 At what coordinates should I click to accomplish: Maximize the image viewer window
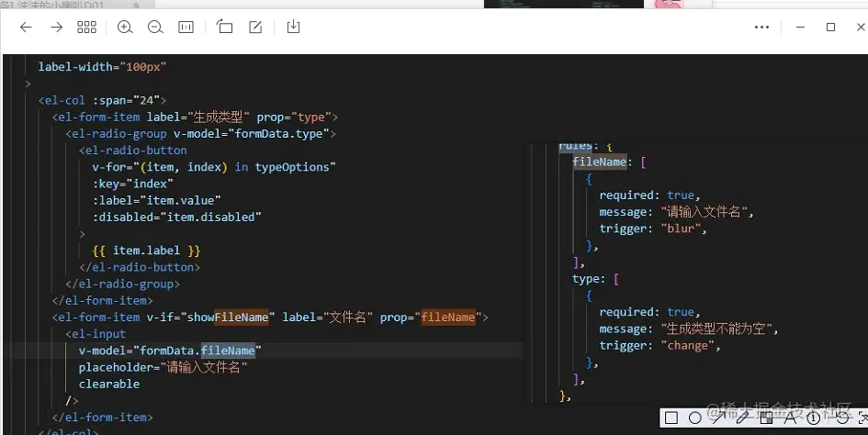coord(830,28)
